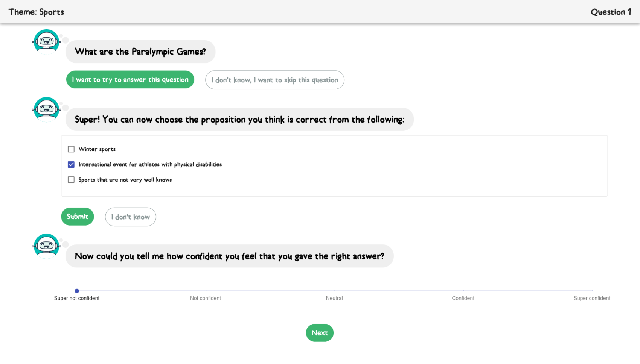
Task: Set confidence slider to Neutral
Action: [334, 291]
